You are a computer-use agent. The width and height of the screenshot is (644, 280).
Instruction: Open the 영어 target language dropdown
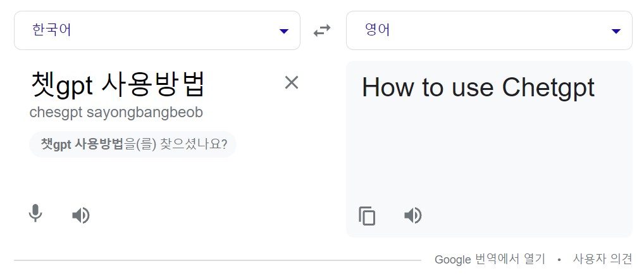click(x=489, y=30)
